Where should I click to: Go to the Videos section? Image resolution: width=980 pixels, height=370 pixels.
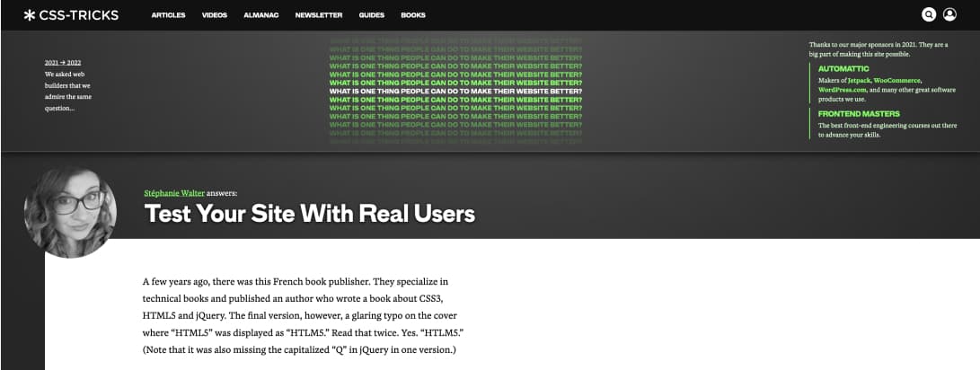tap(215, 15)
